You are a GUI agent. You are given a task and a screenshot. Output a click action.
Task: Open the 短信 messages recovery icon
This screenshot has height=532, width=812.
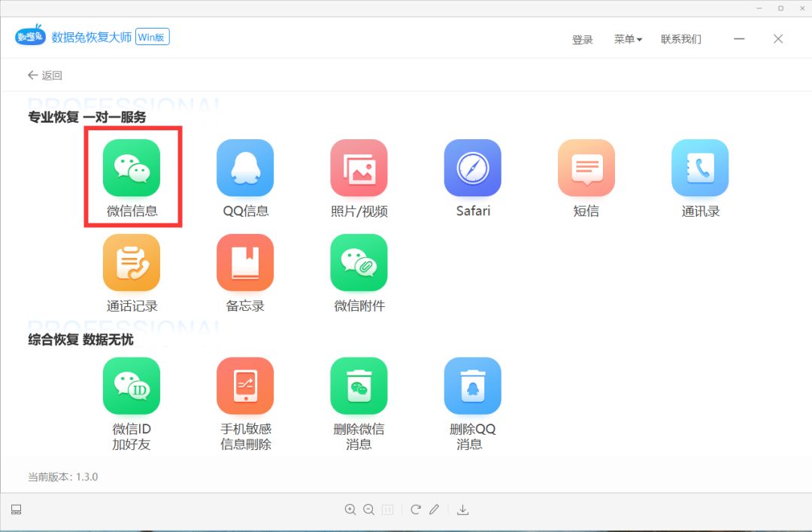[x=586, y=168]
